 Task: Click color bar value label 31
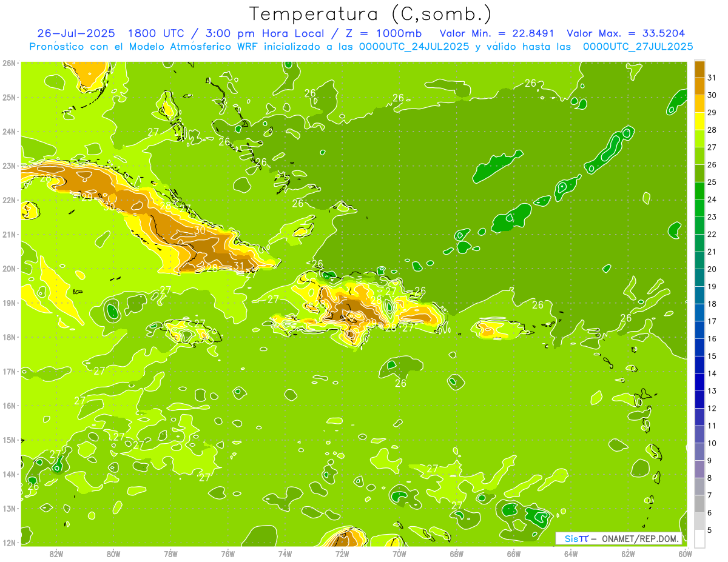pos(712,77)
